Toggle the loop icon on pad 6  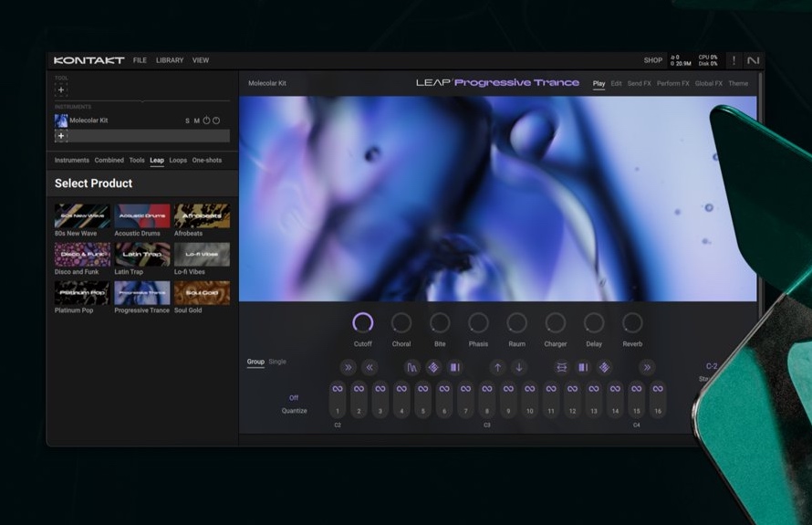(444, 389)
